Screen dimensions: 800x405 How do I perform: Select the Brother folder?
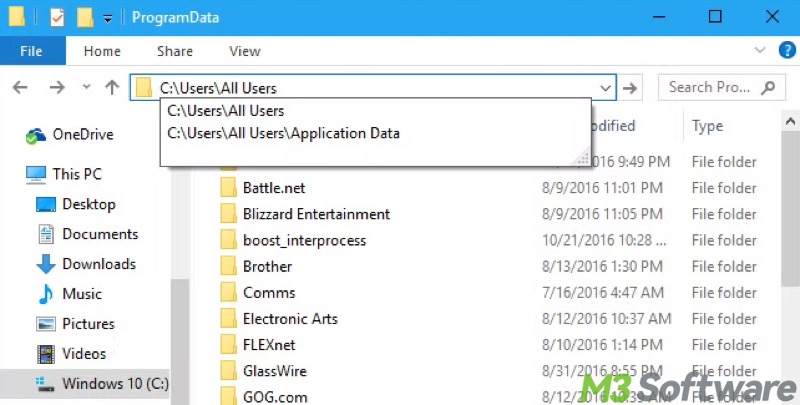[x=267, y=266]
